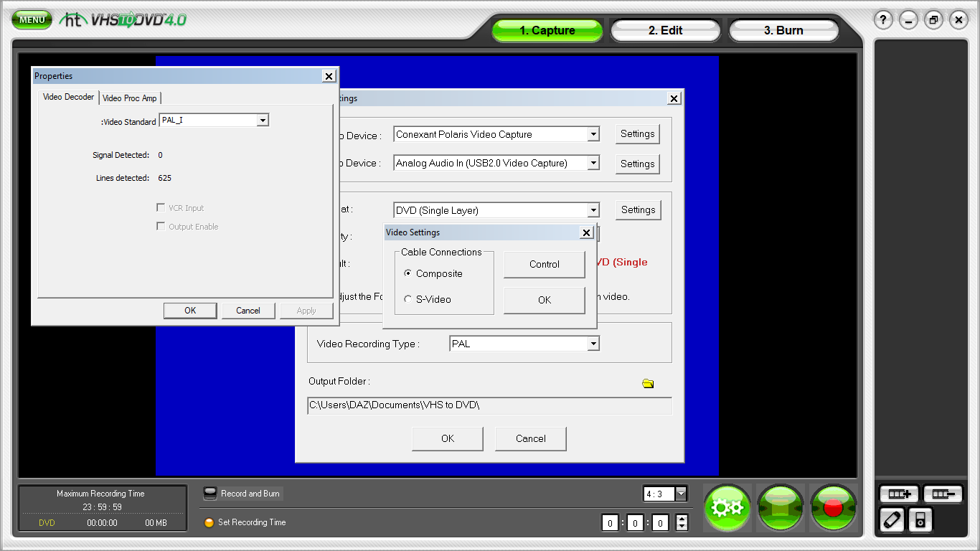
Task: Click the remove film clip icon
Action: pyautogui.click(x=943, y=494)
